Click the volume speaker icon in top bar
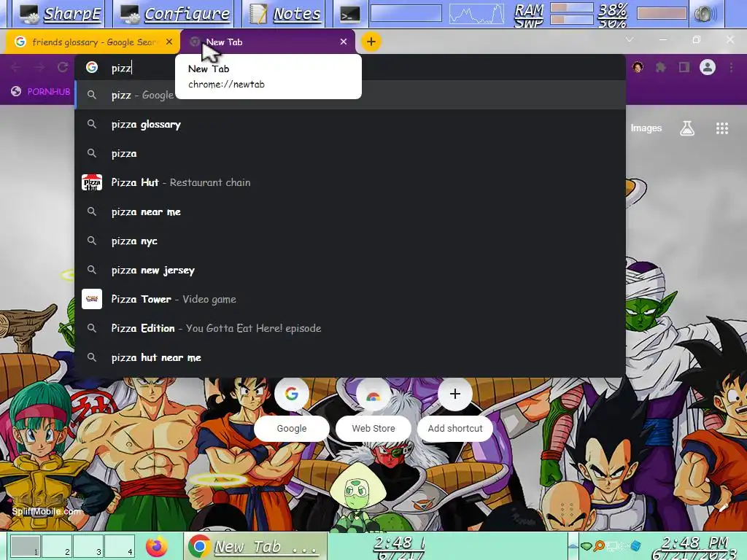Image resolution: width=747 pixels, height=560 pixels. click(705, 15)
